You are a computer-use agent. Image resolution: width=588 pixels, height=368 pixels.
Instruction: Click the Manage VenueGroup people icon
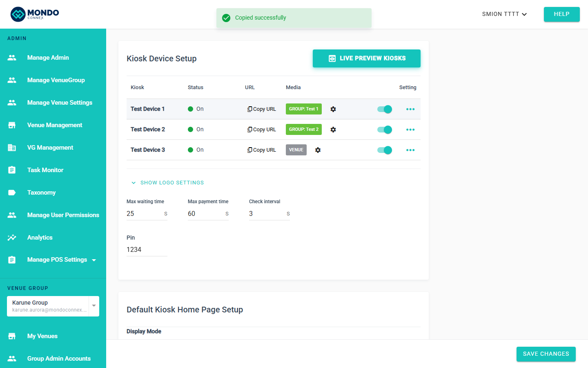[x=12, y=80]
